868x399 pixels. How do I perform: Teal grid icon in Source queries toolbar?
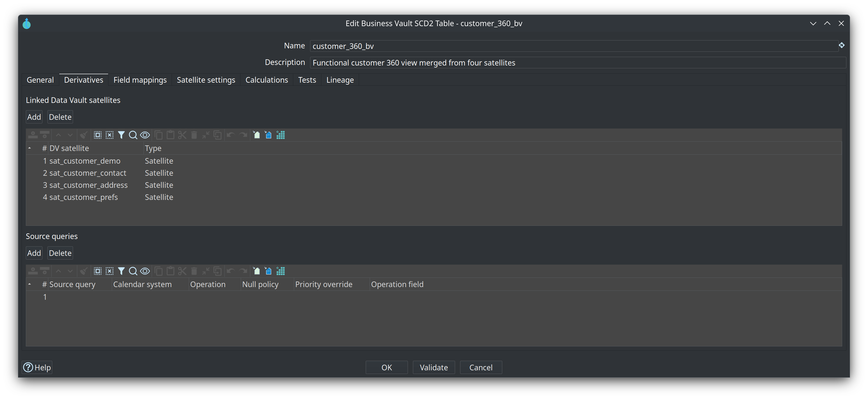point(280,271)
